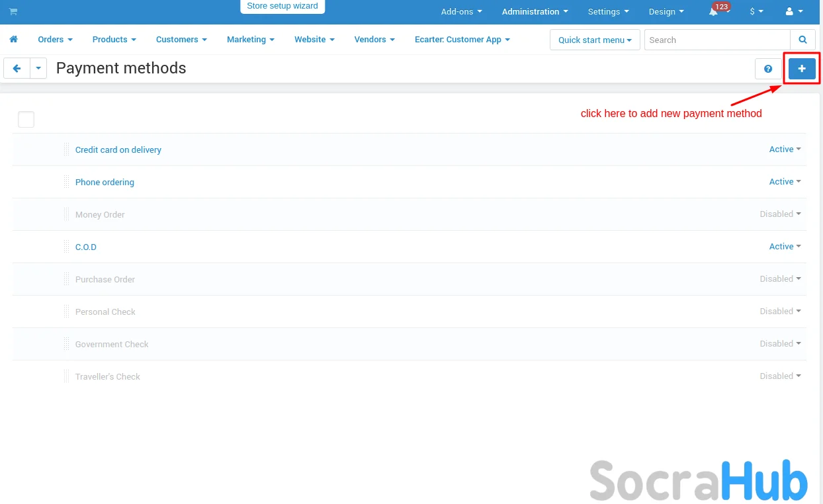
Task: Open the help question mark icon
Action: (x=768, y=69)
